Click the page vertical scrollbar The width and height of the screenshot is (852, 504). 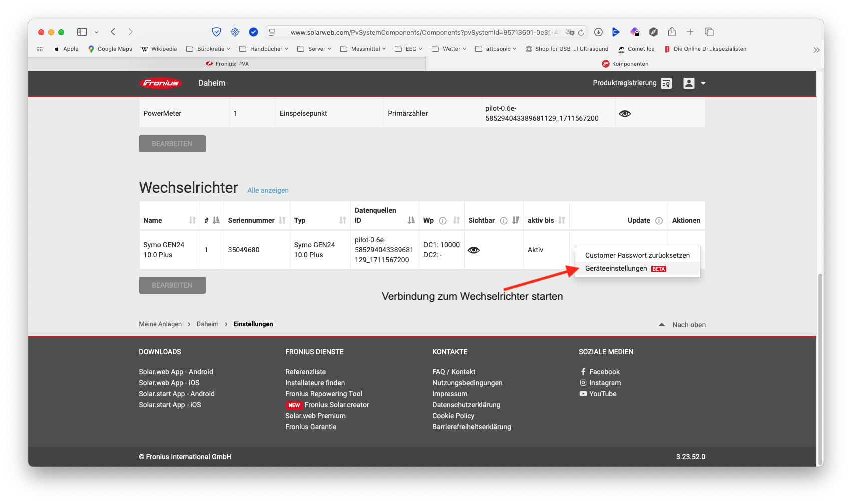pyautogui.click(x=819, y=369)
